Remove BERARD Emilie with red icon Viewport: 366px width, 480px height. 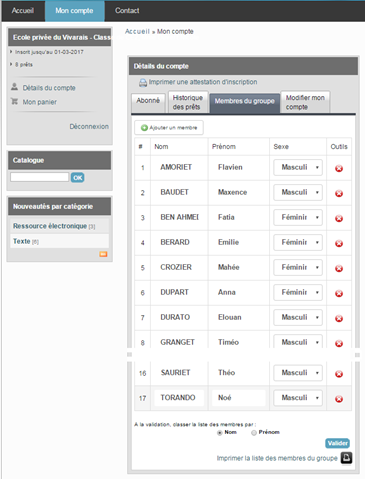click(339, 243)
